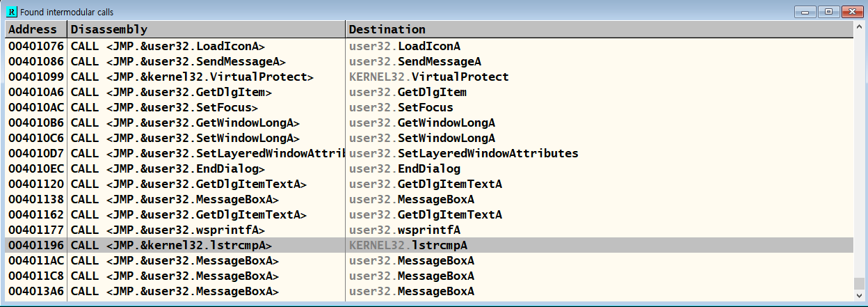The height and width of the screenshot is (307, 868).
Task: Select address 004011AC
Action: tap(36, 260)
